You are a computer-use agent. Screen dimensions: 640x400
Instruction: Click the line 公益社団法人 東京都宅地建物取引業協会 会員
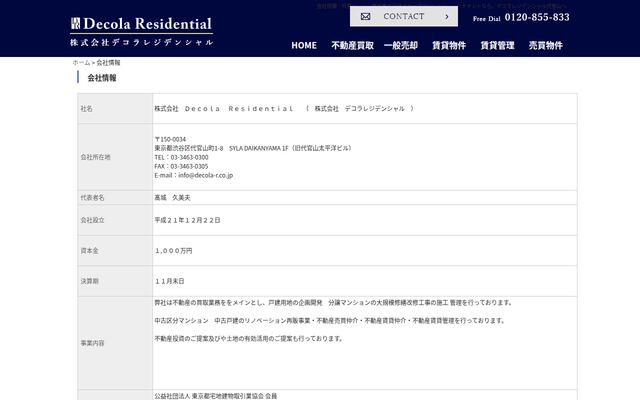click(x=216, y=396)
